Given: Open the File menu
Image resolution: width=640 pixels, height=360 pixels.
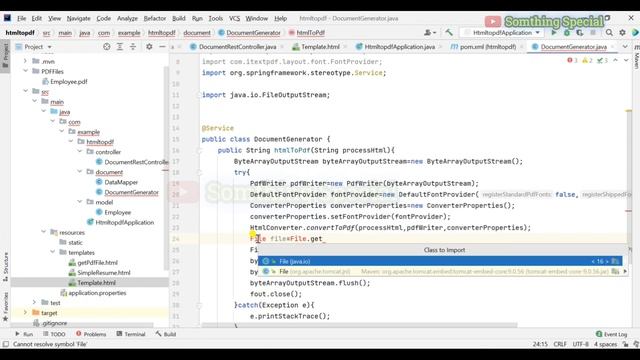Looking at the screenshot, I should coord(22,18).
